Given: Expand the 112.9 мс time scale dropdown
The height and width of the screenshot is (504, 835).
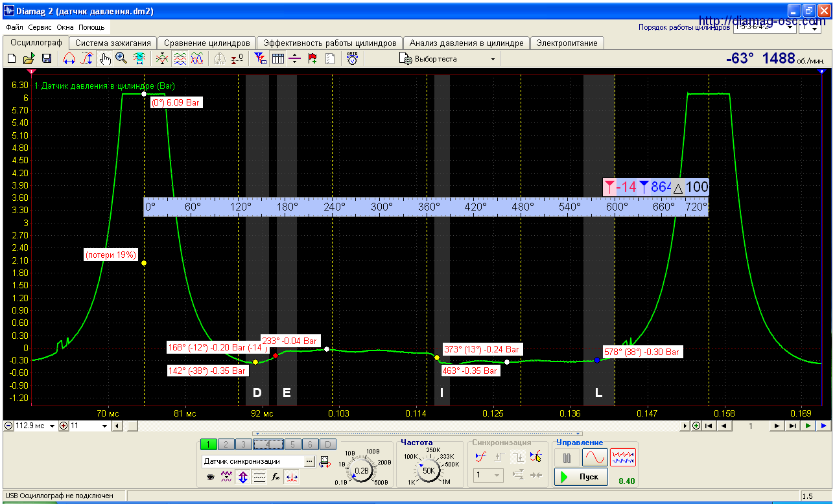Looking at the screenshot, I should pos(51,426).
